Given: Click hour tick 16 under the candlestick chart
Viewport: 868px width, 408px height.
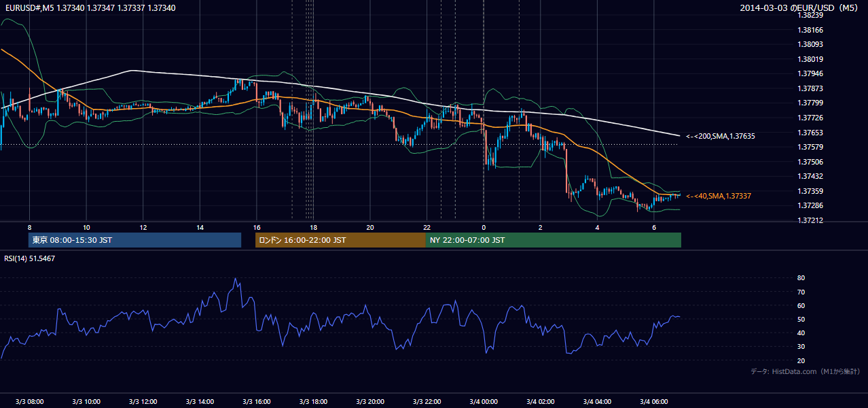Looking at the screenshot, I should 257,227.
